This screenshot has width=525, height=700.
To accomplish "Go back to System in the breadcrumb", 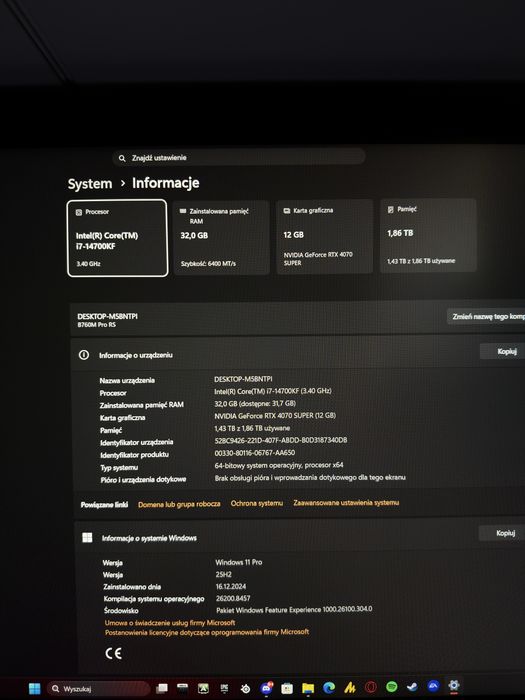I will pos(90,183).
